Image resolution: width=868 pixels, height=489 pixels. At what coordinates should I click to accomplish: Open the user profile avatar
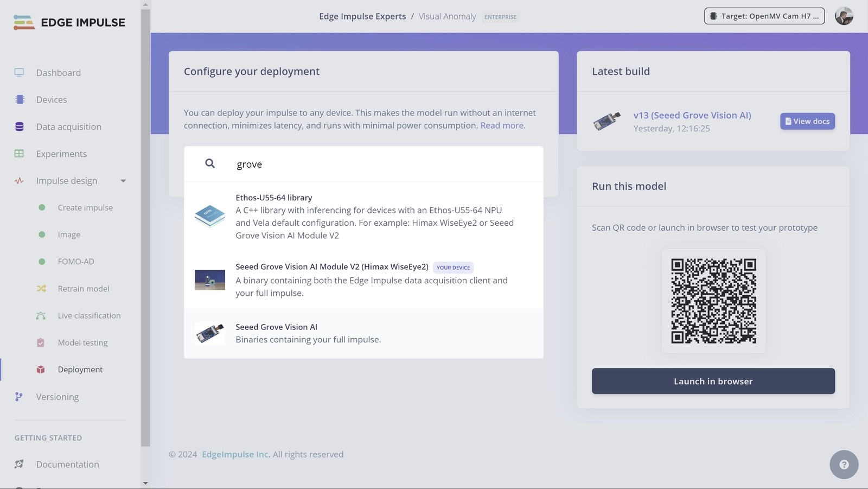coord(844,16)
